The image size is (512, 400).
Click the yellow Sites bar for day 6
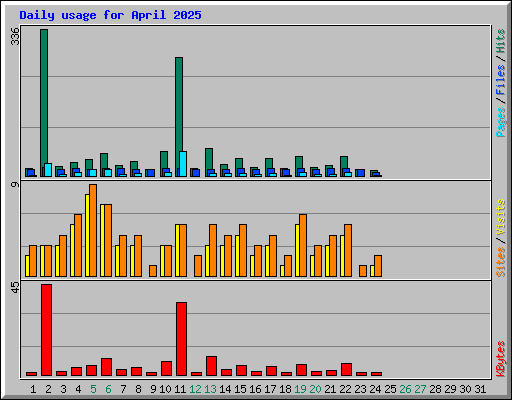[x=103, y=240]
